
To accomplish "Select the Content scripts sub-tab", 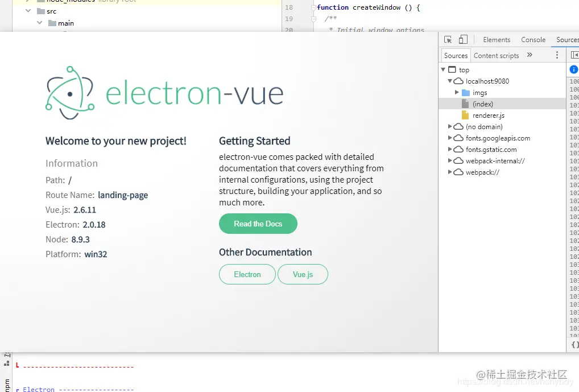I will [497, 55].
